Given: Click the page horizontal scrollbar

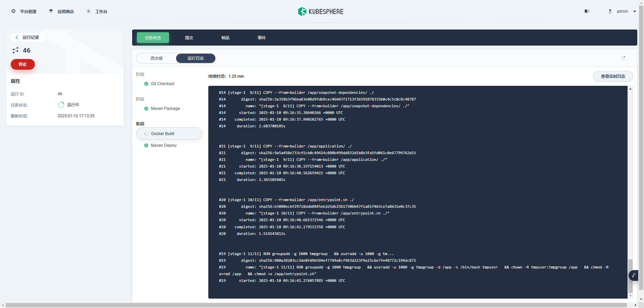Looking at the screenshot, I should [316, 305].
